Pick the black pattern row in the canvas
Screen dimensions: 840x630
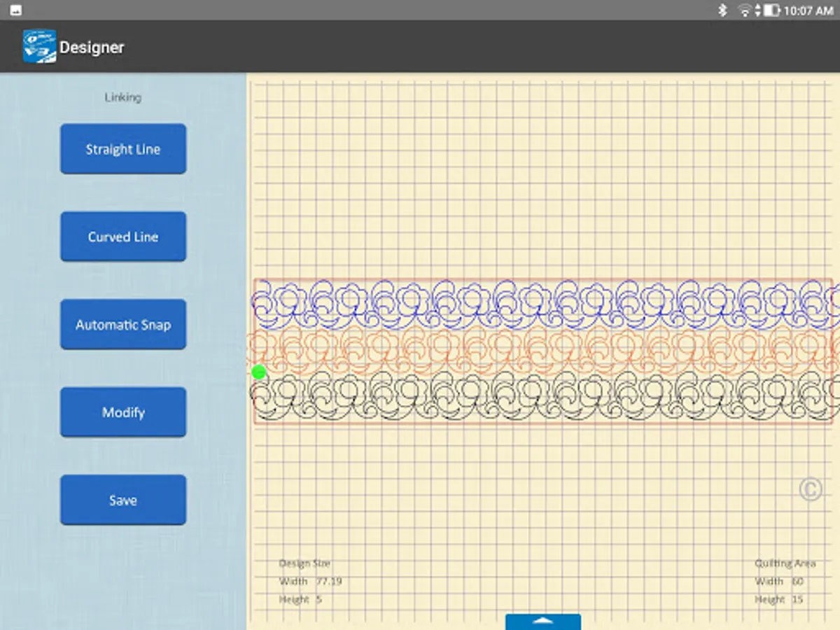point(546,396)
